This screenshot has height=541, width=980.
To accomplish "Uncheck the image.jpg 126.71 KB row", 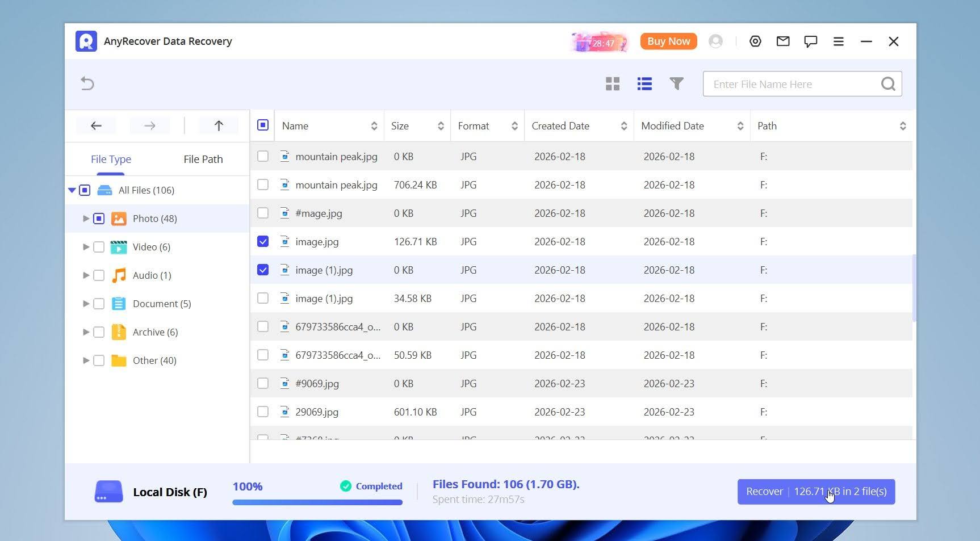I will [263, 241].
